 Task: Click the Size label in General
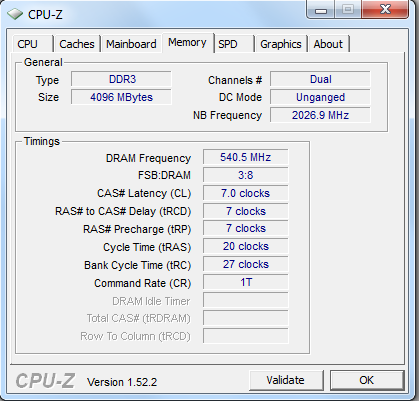(x=48, y=97)
